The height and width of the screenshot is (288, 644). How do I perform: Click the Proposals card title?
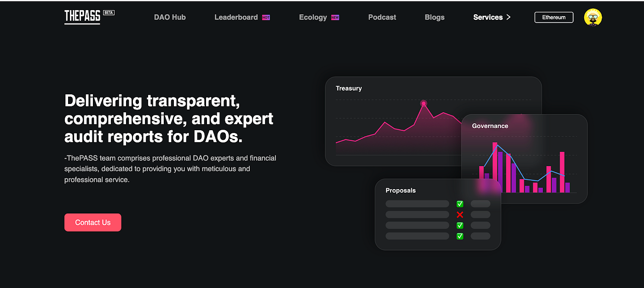click(401, 190)
